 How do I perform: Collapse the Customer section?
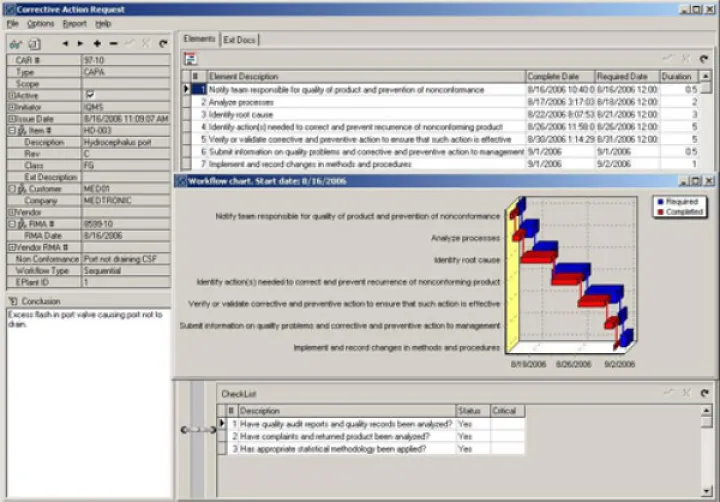click(9, 189)
